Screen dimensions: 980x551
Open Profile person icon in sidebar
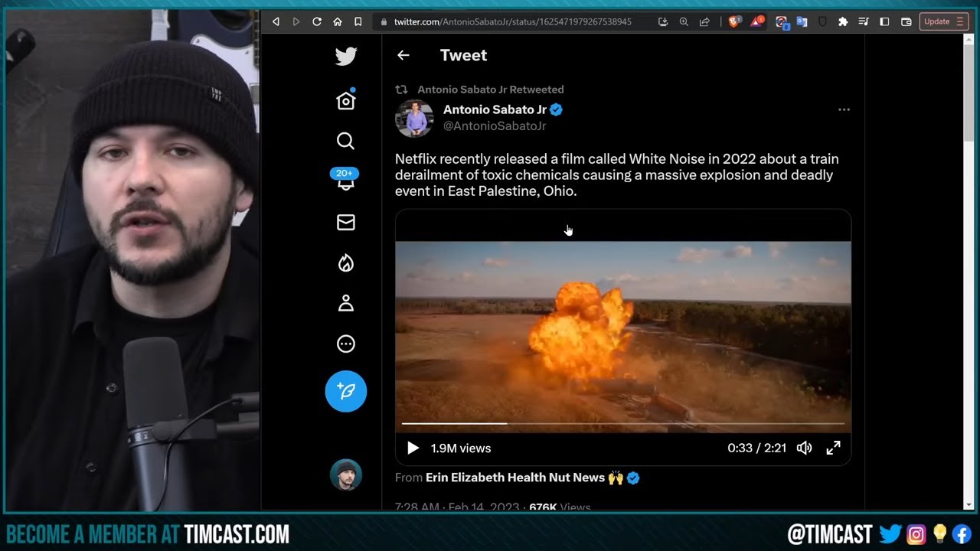pos(346,304)
